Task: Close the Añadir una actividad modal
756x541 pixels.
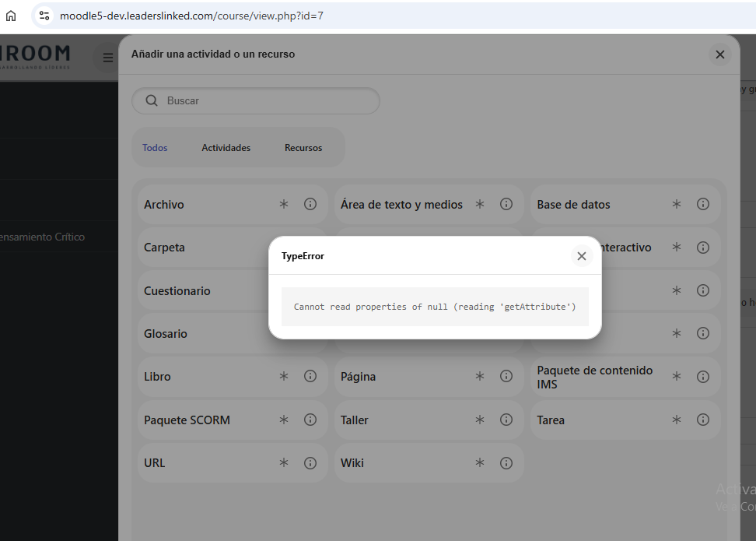Action: coord(719,54)
